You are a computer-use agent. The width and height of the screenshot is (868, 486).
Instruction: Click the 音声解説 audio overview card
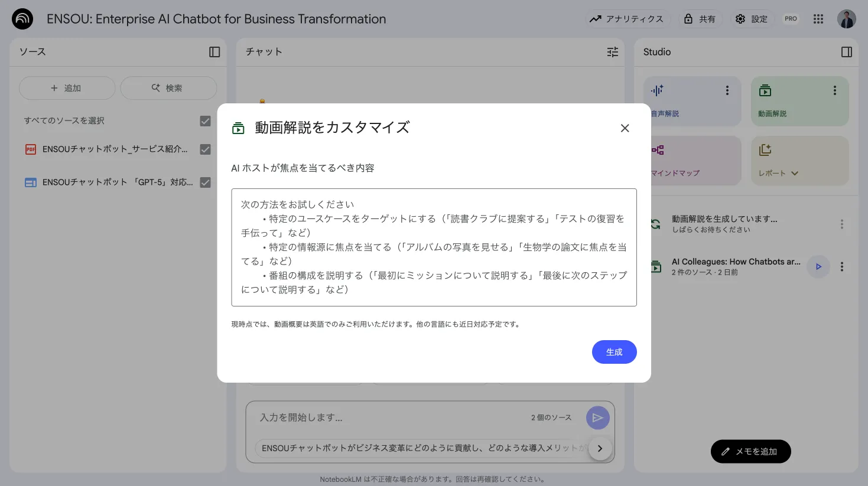point(692,101)
